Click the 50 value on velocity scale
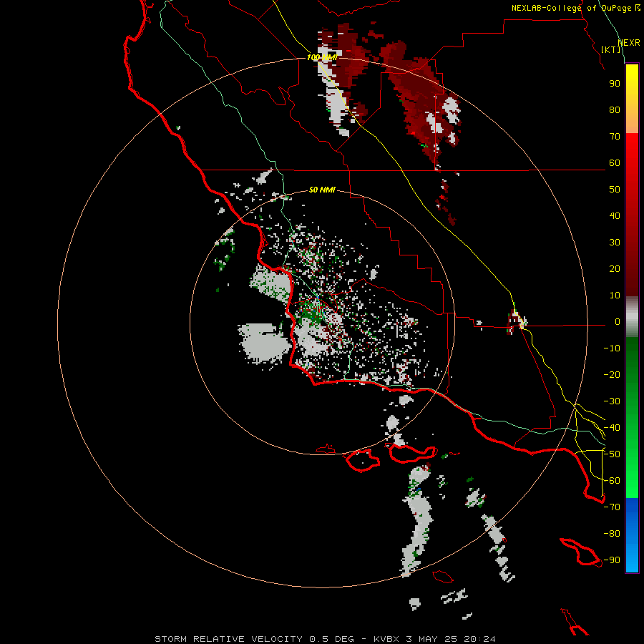The width and height of the screenshot is (644, 644). 615,190
